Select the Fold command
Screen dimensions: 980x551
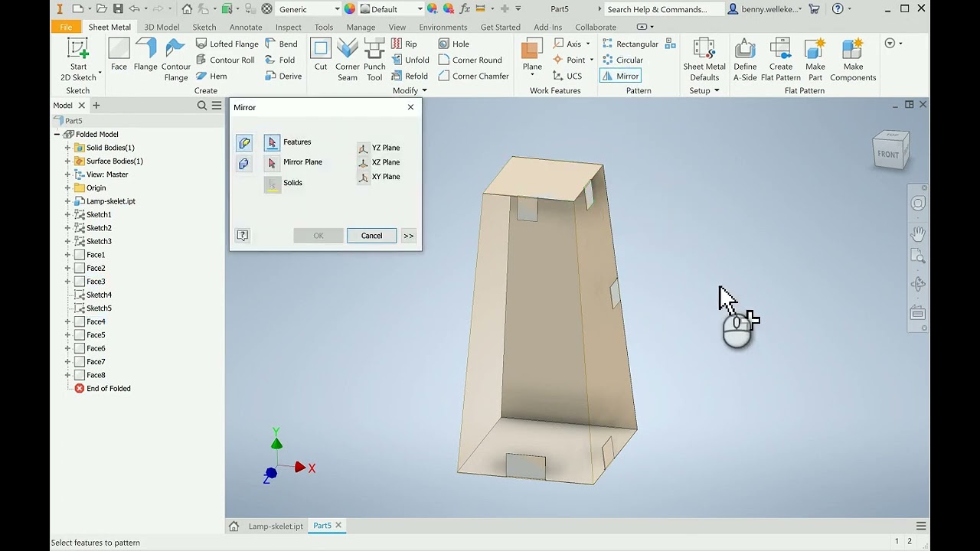tap(279, 60)
